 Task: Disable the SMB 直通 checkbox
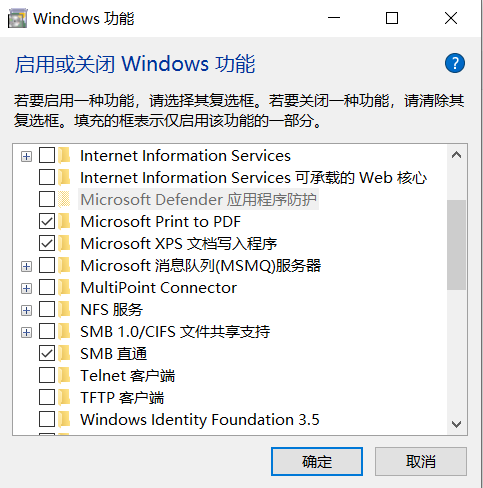point(47,353)
